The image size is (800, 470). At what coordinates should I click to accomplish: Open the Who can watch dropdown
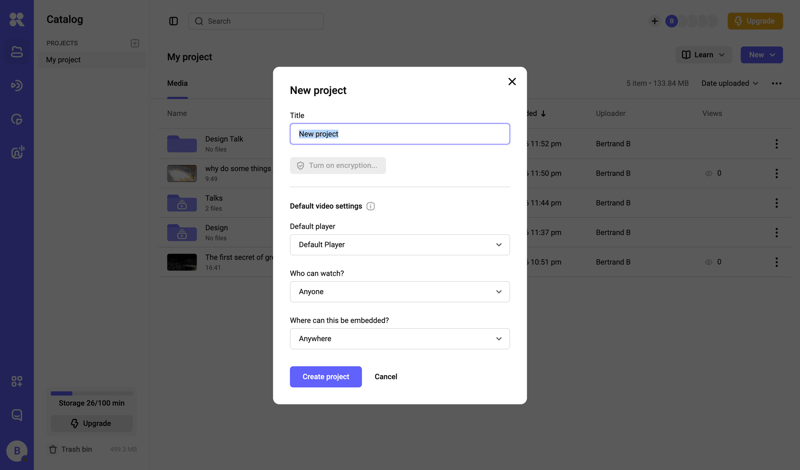coord(399,291)
